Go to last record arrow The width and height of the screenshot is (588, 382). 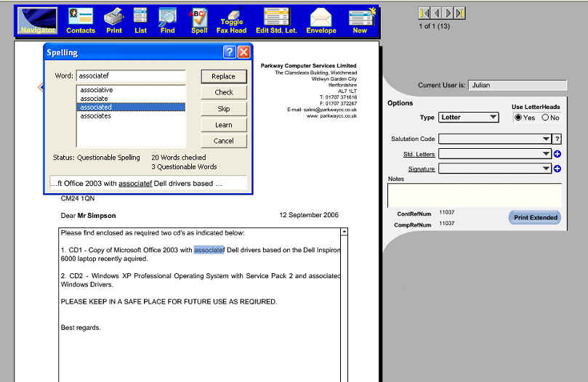click(460, 14)
